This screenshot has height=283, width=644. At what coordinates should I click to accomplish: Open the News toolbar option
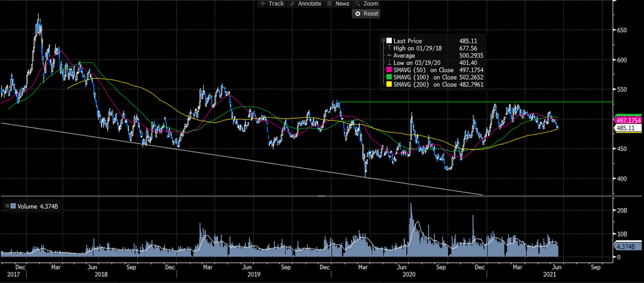(342, 4)
